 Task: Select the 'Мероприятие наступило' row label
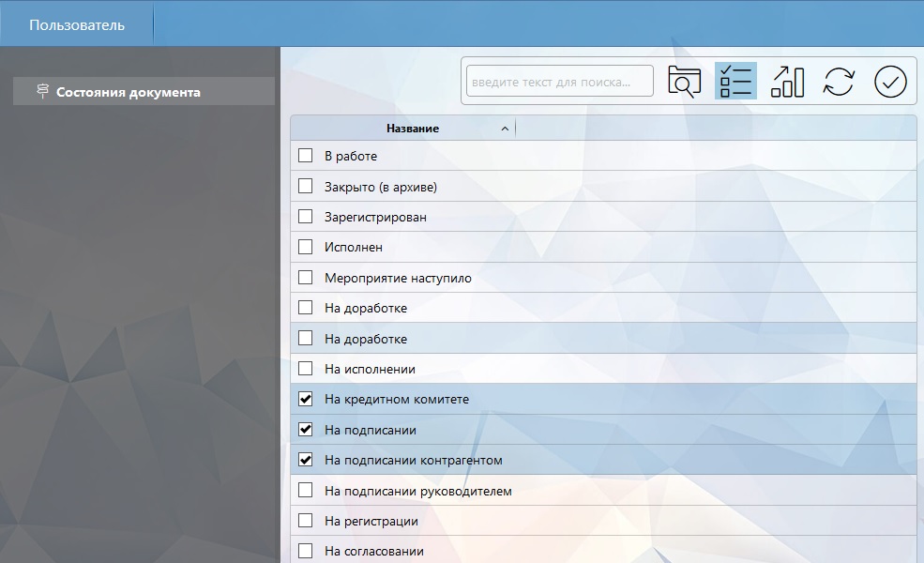(398, 278)
